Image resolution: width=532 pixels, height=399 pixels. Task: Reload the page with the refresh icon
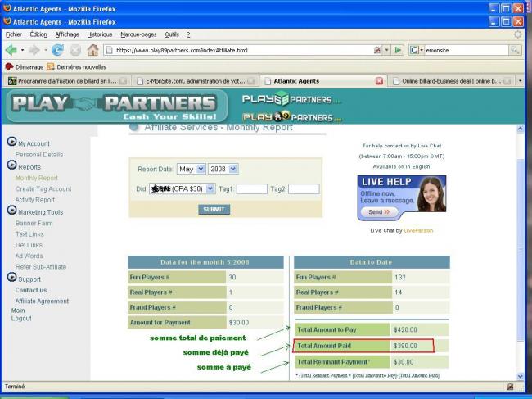tap(57, 50)
